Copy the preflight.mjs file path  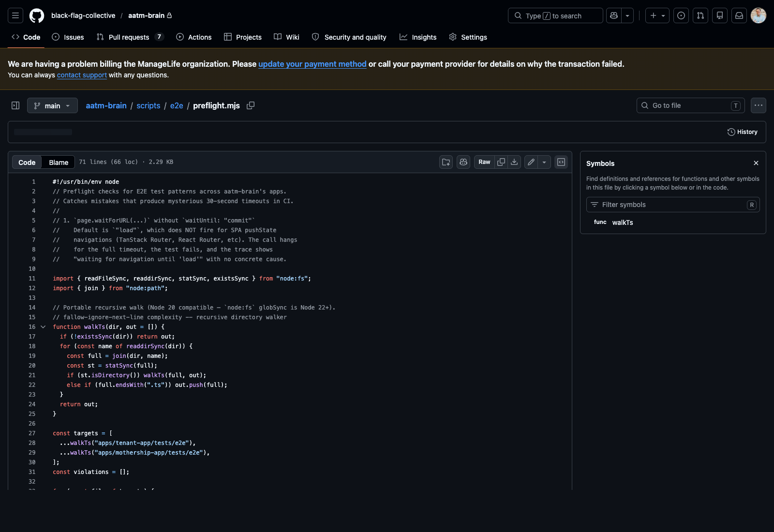pyautogui.click(x=251, y=105)
